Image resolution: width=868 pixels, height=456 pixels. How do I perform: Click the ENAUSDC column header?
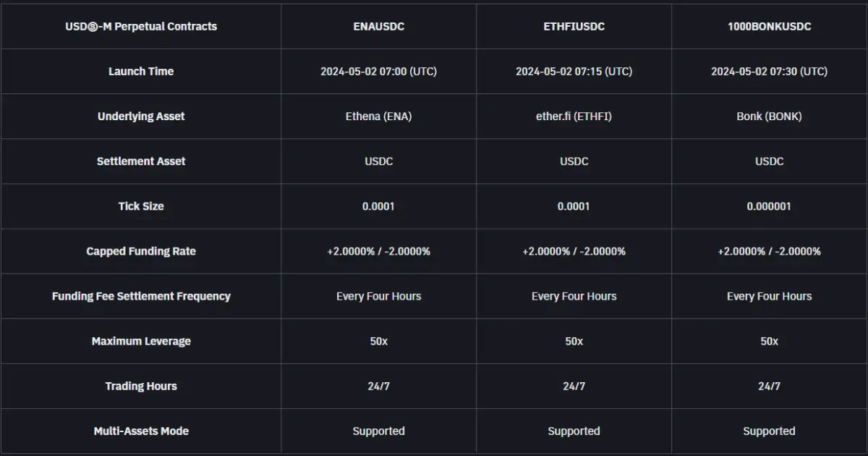click(x=378, y=26)
